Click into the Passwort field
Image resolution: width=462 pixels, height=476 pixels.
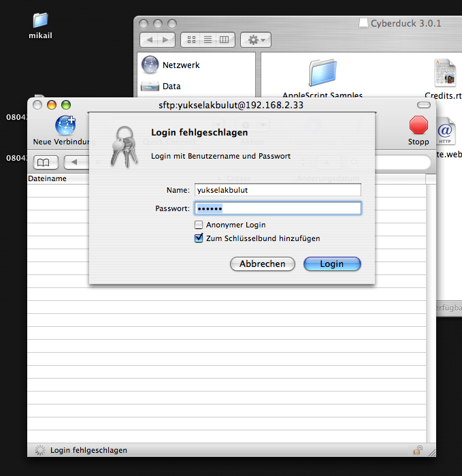click(x=277, y=208)
